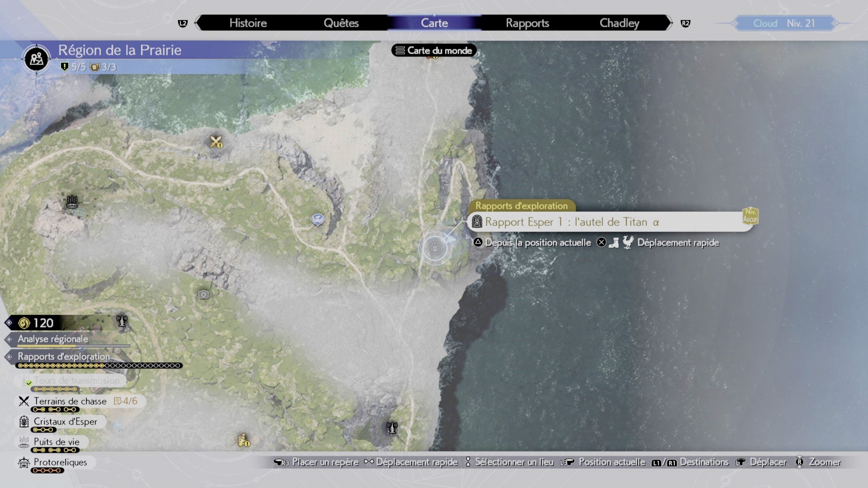Select the region map icon beside Région de la Prairie

point(36,59)
